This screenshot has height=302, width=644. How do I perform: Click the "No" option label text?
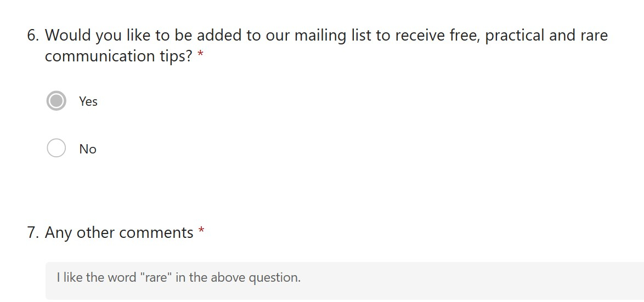pos(88,149)
